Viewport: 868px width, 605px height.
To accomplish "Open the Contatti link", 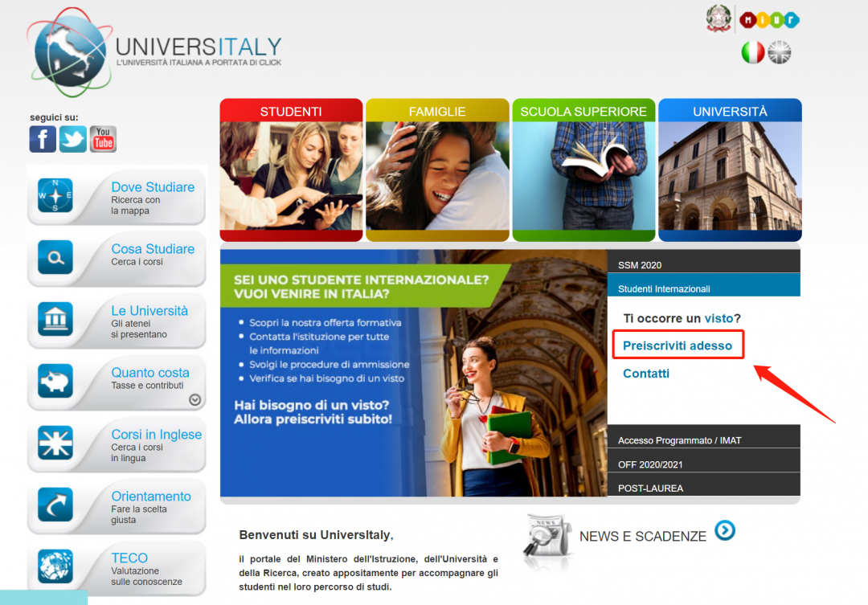I will click(x=646, y=374).
